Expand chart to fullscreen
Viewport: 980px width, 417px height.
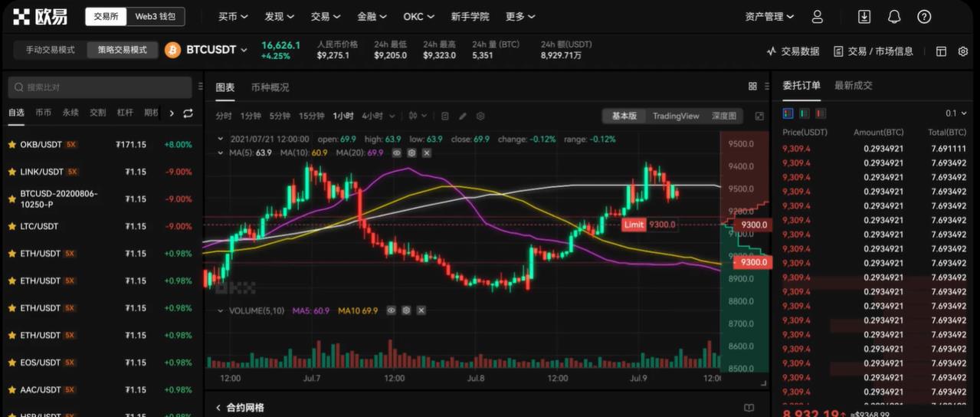759,116
